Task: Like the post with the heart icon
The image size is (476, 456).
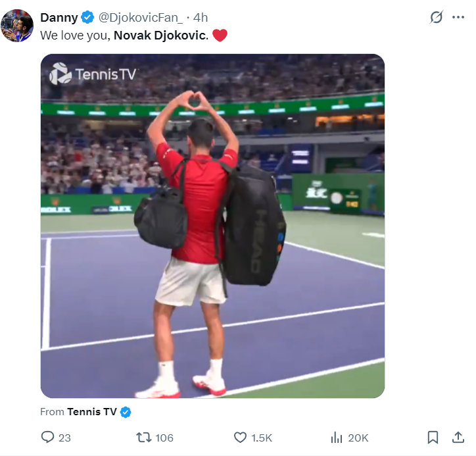Action: point(240,437)
